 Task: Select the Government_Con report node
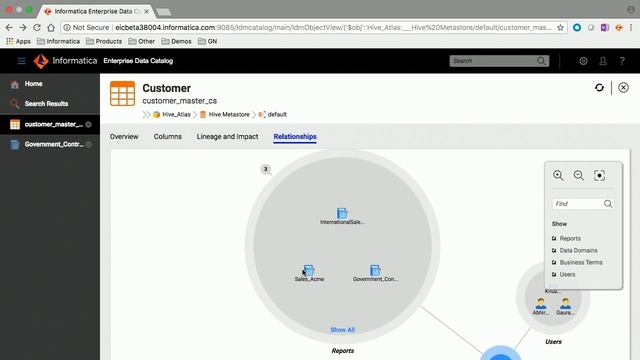coord(375,273)
